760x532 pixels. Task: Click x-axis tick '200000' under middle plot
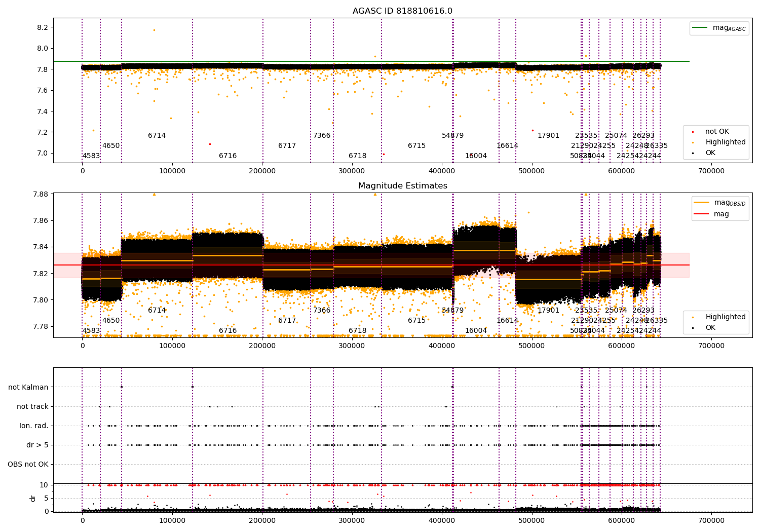pos(262,346)
